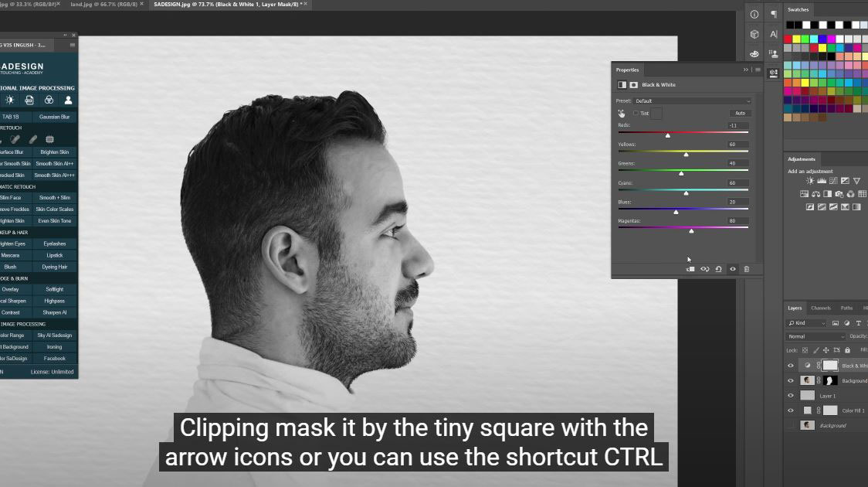Add an Invert adjustment

[x=810, y=207]
